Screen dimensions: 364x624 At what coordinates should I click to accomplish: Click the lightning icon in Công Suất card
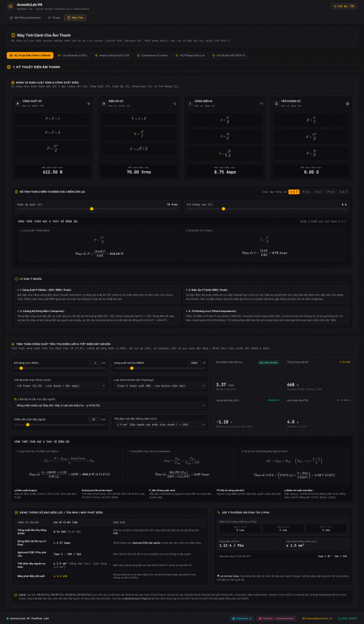(x=89, y=104)
